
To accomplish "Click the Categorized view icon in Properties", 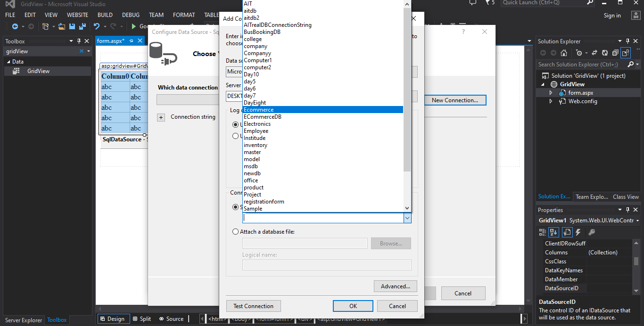I will (543, 232).
